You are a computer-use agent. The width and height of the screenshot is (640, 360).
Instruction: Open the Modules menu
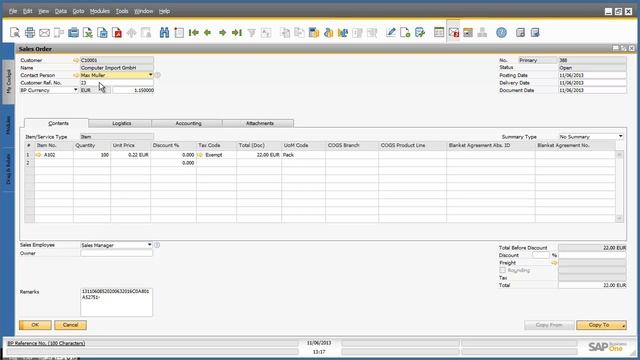pyautogui.click(x=100, y=11)
